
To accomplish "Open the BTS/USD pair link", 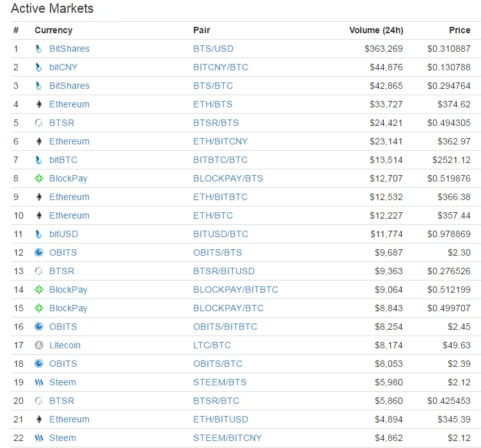I will [x=213, y=49].
